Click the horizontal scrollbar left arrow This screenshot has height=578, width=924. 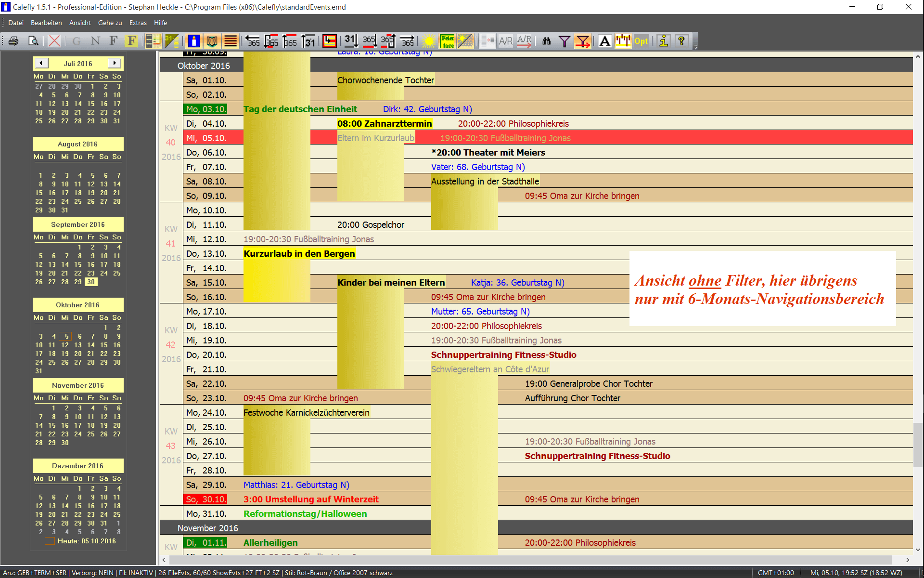tap(165, 560)
